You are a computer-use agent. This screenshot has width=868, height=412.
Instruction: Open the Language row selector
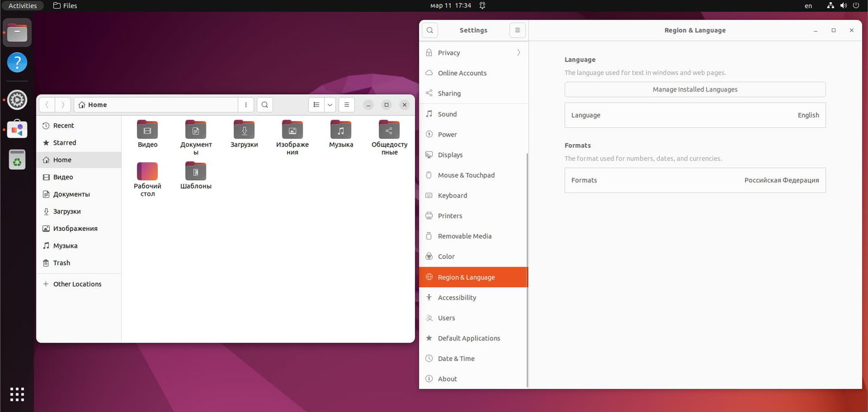[x=695, y=115]
